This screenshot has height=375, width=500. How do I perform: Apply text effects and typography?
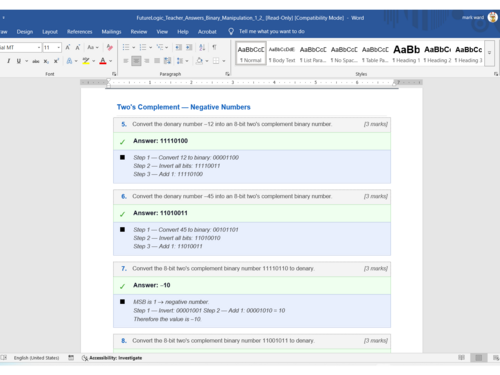coord(69,61)
